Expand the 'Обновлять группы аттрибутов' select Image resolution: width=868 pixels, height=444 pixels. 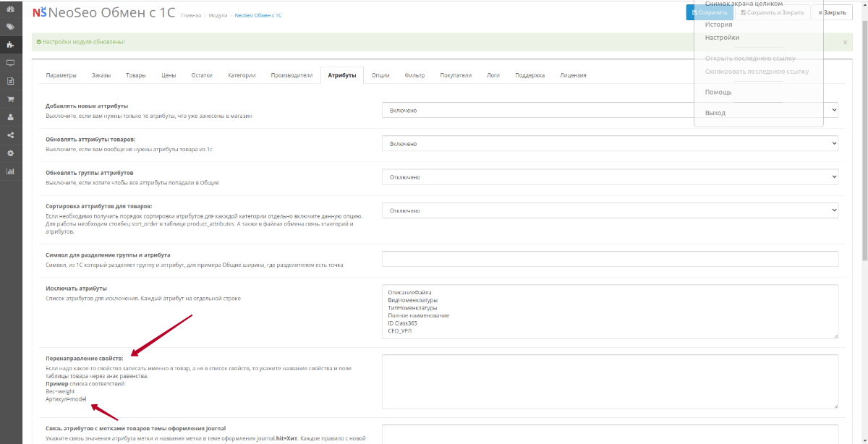(610, 176)
